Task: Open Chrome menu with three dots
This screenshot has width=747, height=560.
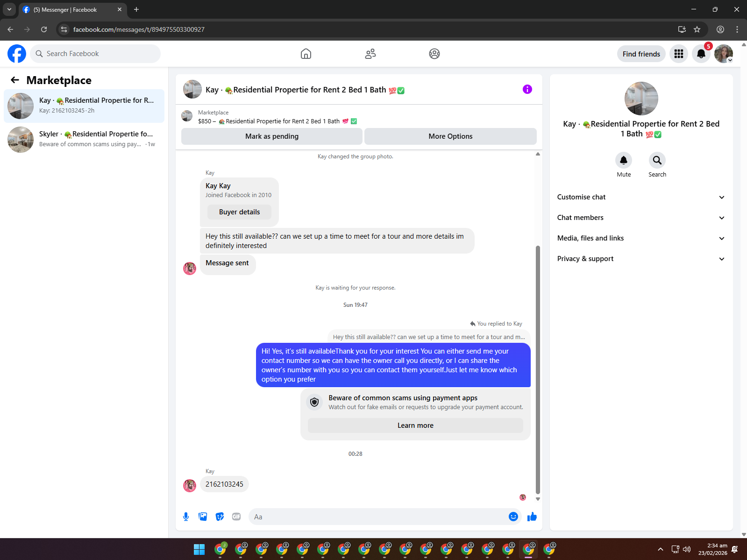Action: (737, 29)
